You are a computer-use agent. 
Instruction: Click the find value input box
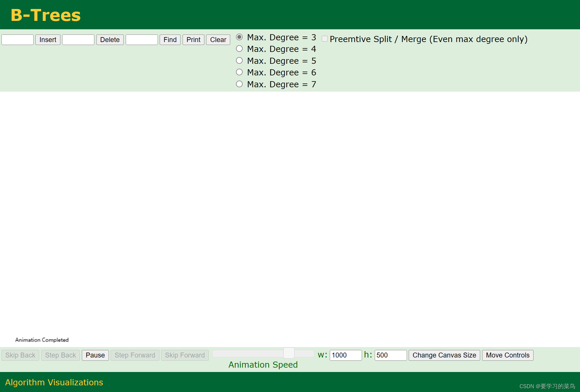pyautogui.click(x=142, y=40)
